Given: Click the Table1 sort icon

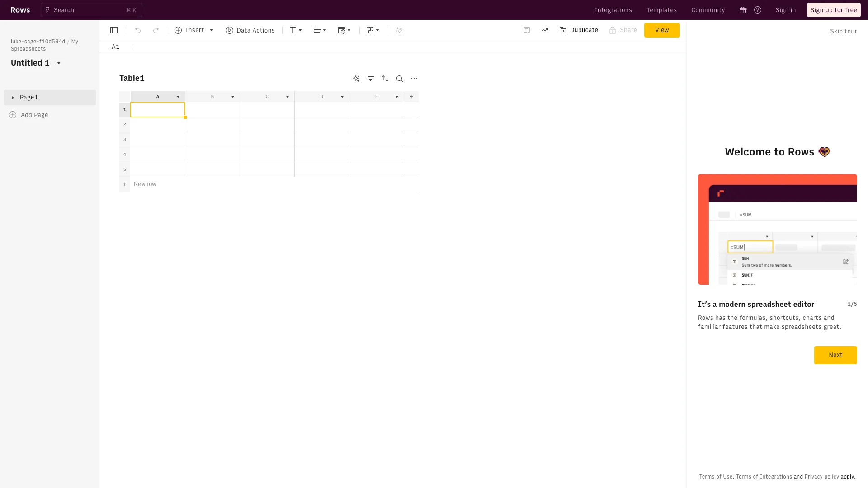Looking at the screenshot, I should click(x=385, y=79).
